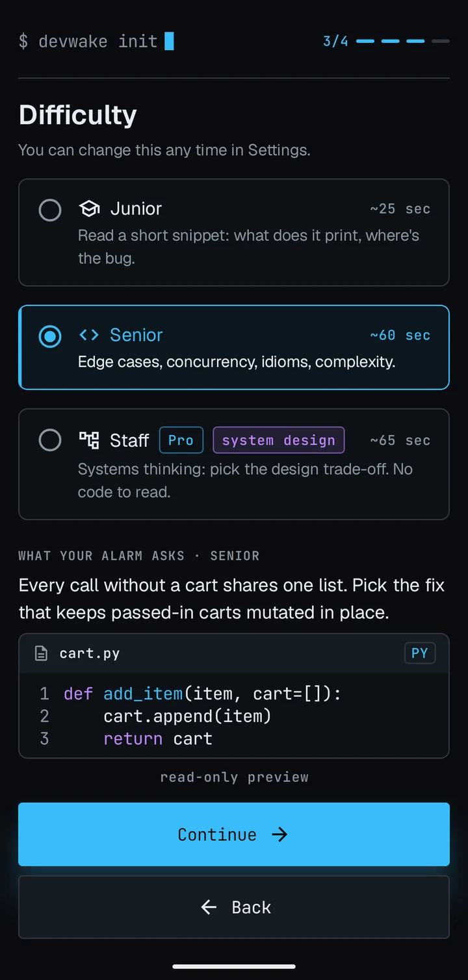Continue to the next setup step
Image resolution: width=468 pixels, height=980 pixels.
(234, 835)
